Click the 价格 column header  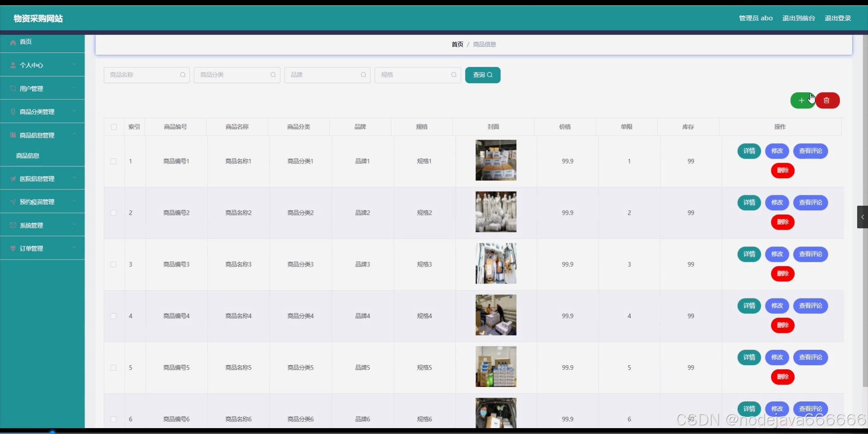565,127
